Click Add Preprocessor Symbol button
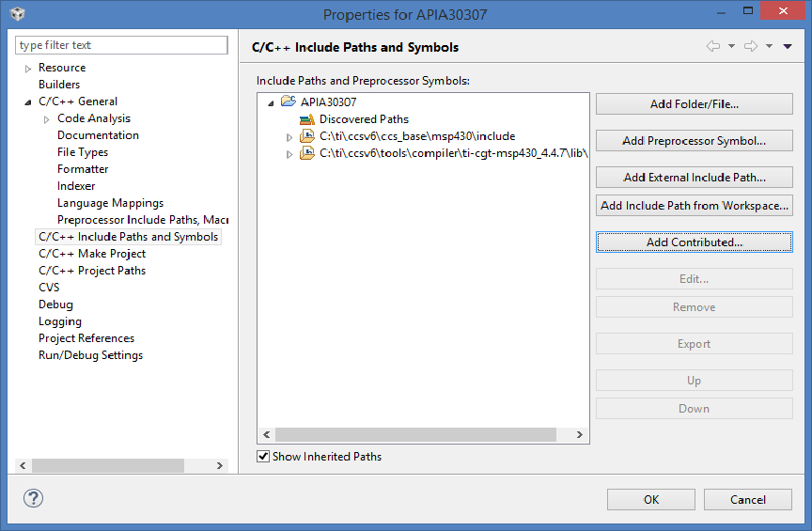Image resolution: width=812 pixels, height=531 pixels. (x=694, y=141)
